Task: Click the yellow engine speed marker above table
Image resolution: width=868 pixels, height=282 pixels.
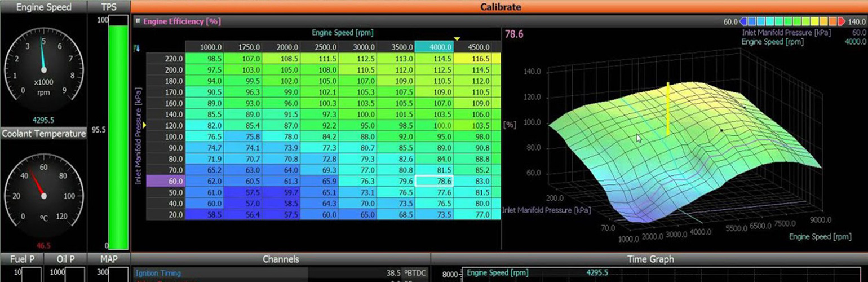Action: 457,39
